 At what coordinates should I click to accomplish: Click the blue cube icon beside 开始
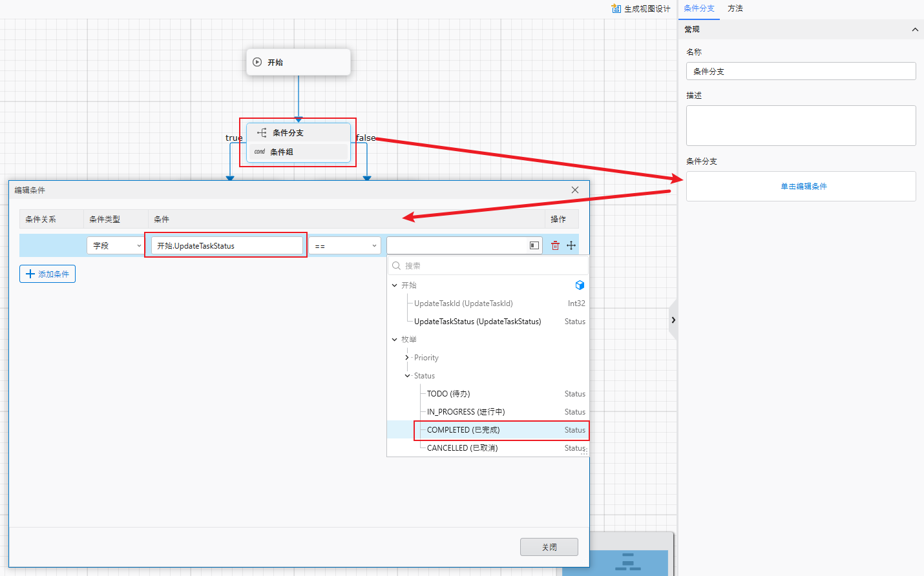580,285
